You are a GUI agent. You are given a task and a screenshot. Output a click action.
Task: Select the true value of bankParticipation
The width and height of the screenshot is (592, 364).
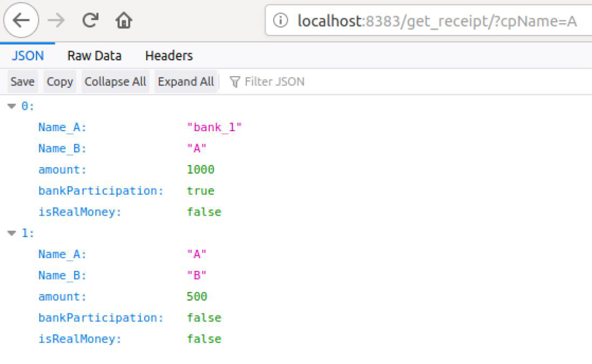point(201,191)
